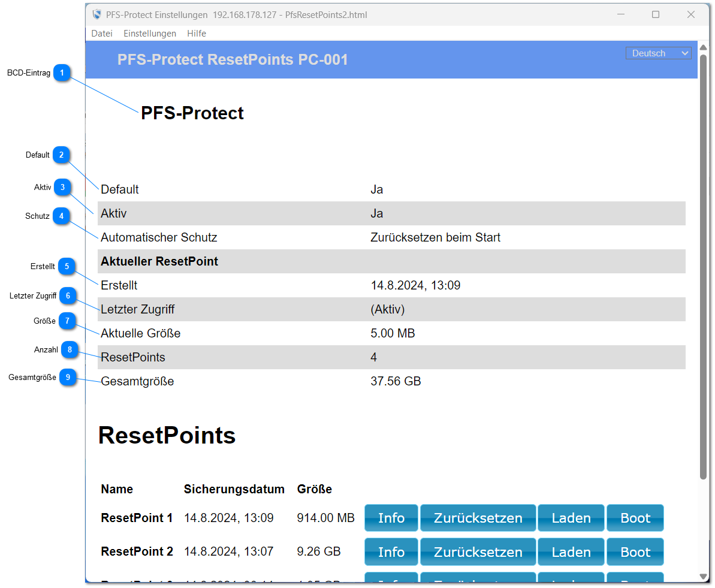Click Info for ResetPoint 2
Viewport: 715px width, 588px height.
[x=391, y=551]
